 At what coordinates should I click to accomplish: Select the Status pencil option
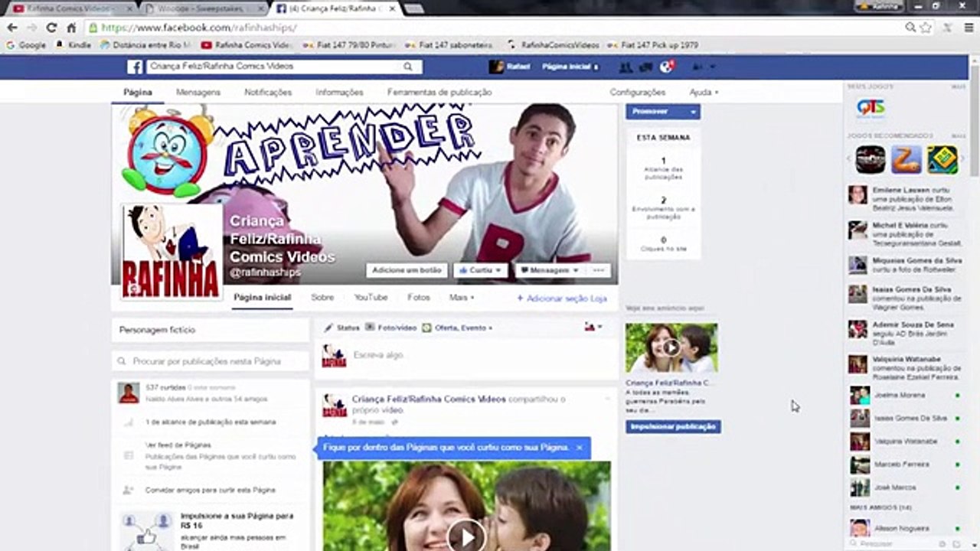pos(341,328)
